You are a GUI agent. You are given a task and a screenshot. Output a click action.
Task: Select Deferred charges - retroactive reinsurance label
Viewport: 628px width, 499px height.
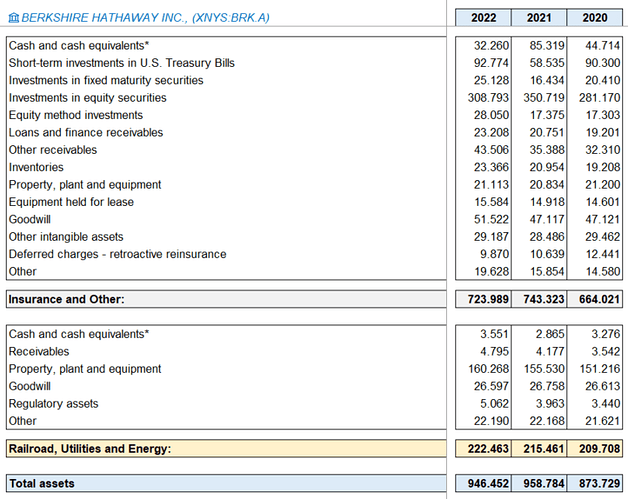(117, 254)
